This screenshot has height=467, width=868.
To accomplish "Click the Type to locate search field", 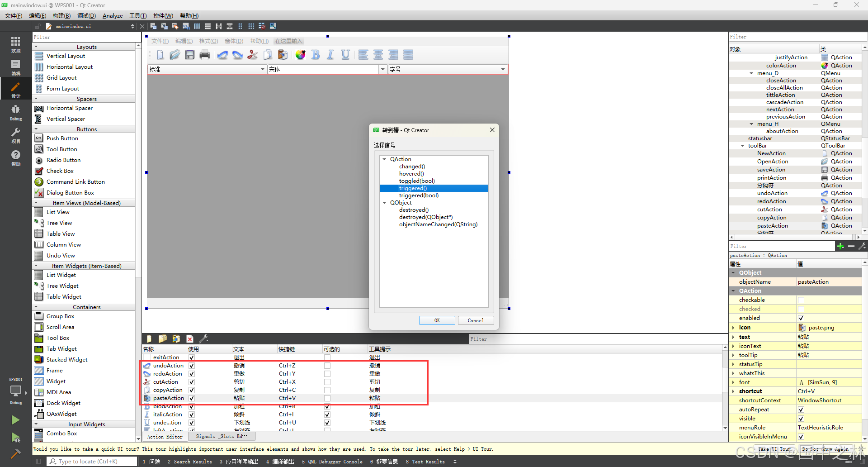I will click(x=93, y=462).
